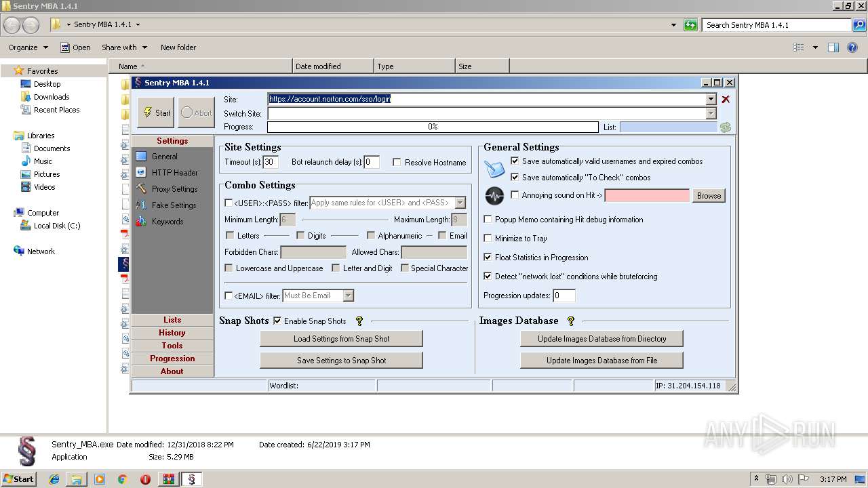The width and height of the screenshot is (868, 488).
Task: Open the USER:PASS filter rules dropdown
Action: [x=460, y=203]
